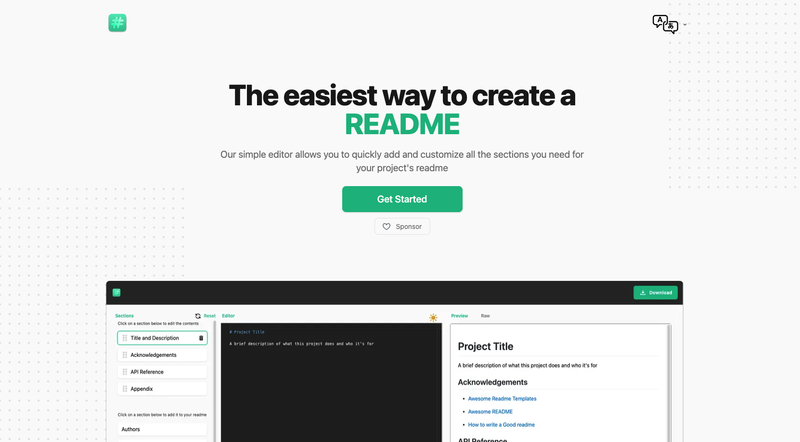Viewport: 800px width, 442px height.
Task: Open the Awesome README link
Action: click(490, 411)
